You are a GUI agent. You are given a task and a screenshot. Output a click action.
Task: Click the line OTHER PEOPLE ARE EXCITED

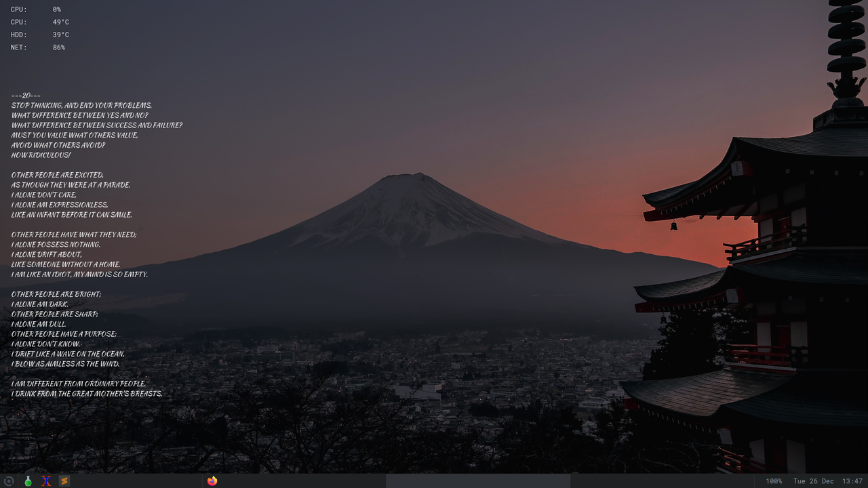(x=58, y=175)
